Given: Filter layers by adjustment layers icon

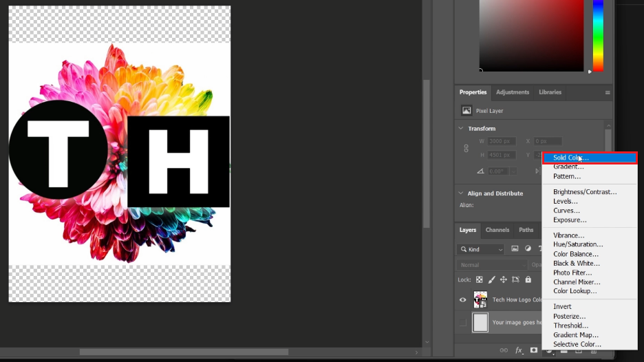Looking at the screenshot, I should [528, 248].
